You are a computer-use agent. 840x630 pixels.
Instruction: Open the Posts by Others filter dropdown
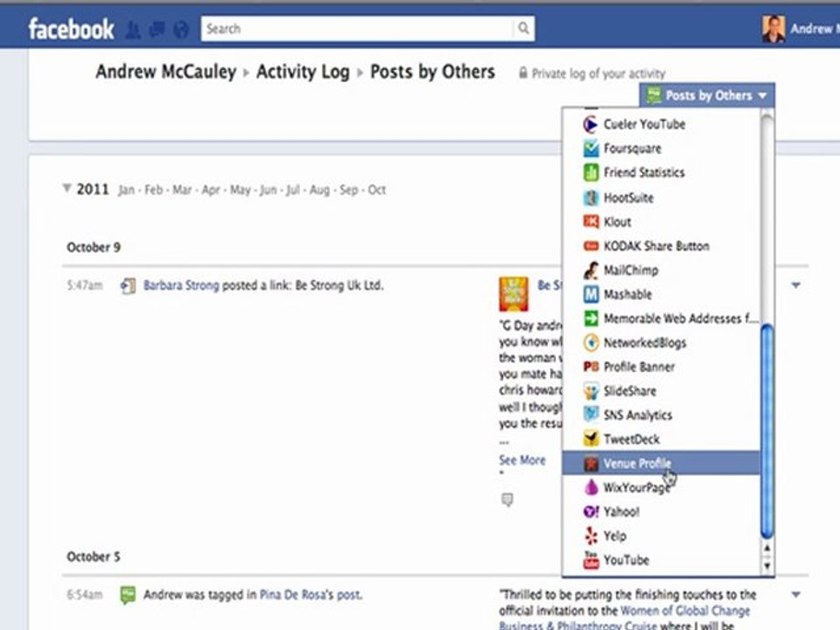click(707, 96)
